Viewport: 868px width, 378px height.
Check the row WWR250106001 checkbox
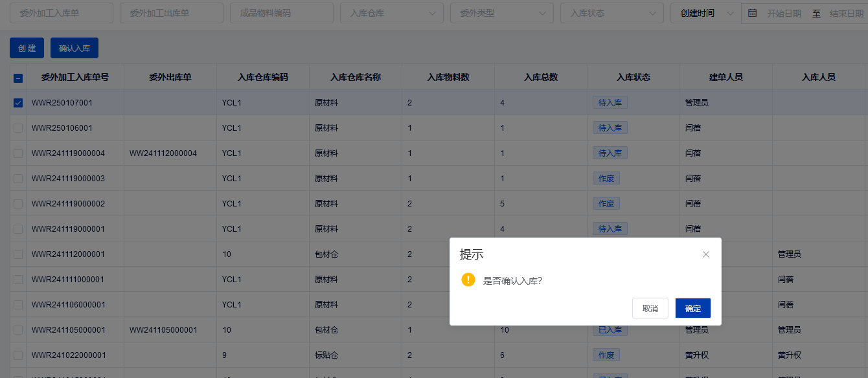click(18, 128)
